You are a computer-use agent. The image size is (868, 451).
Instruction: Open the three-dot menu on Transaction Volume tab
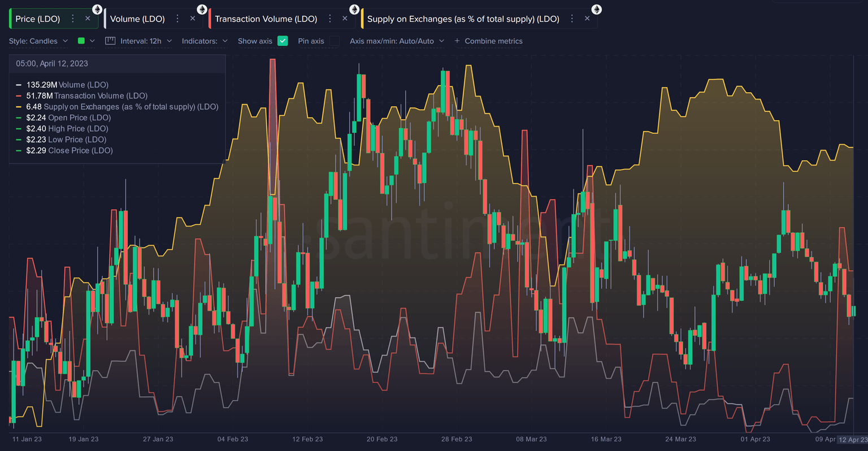coord(330,19)
